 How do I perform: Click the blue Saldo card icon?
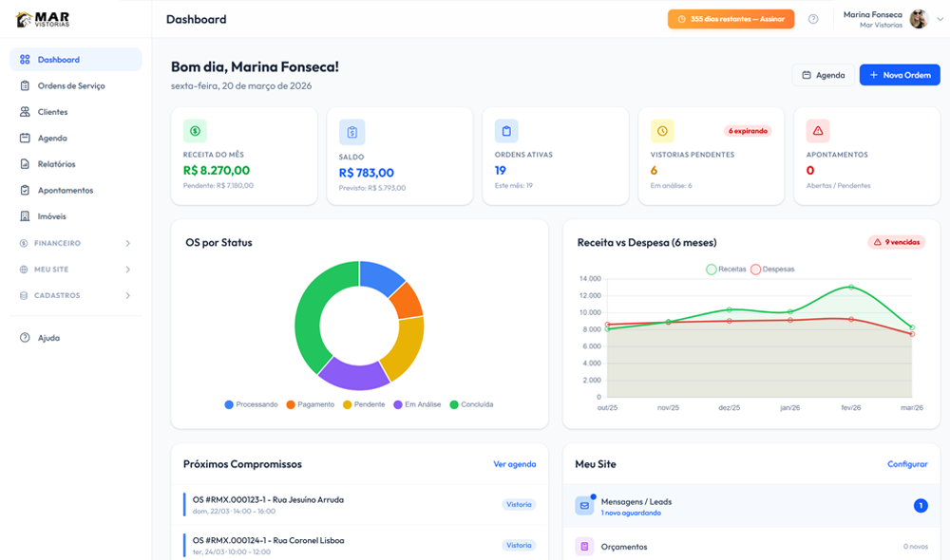(x=351, y=132)
